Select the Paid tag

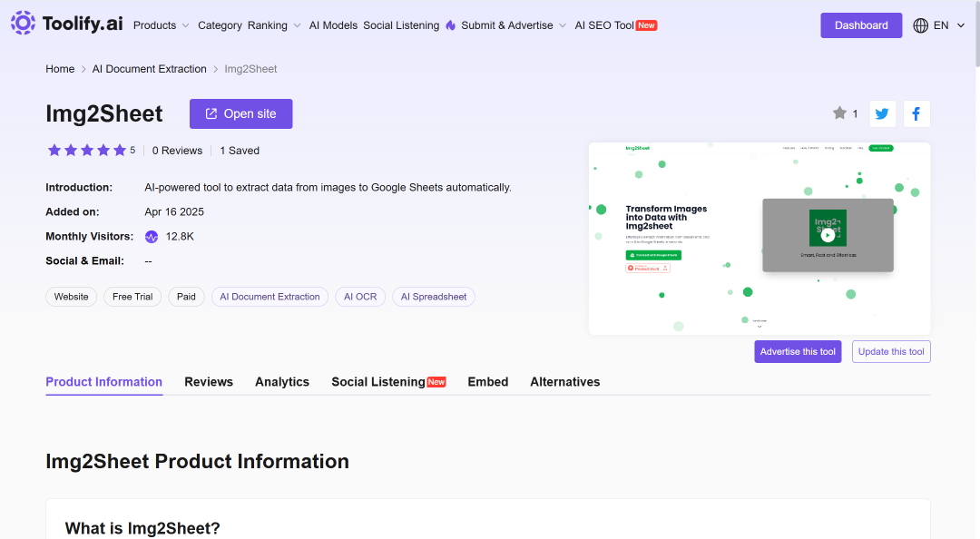tap(186, 297)
